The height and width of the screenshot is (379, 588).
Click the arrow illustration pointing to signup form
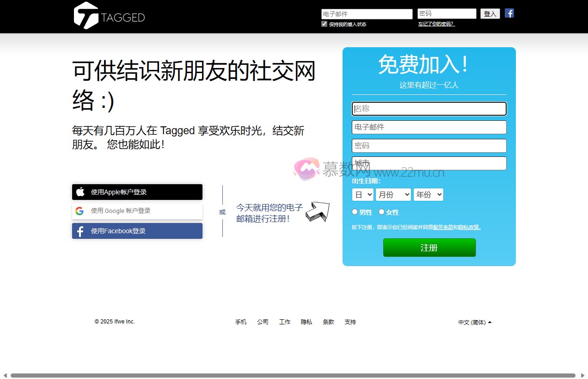click(317, 211)
